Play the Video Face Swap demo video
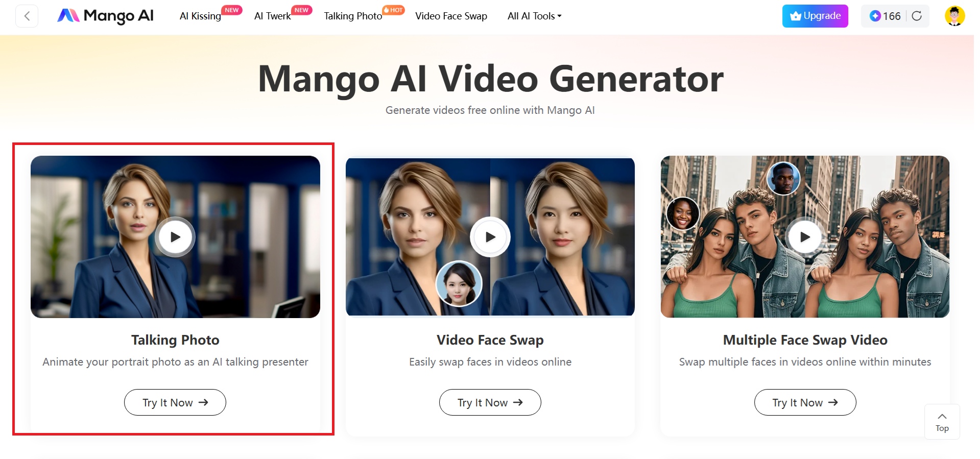This screenshot has height=459, width=980. tap(490, 237)
